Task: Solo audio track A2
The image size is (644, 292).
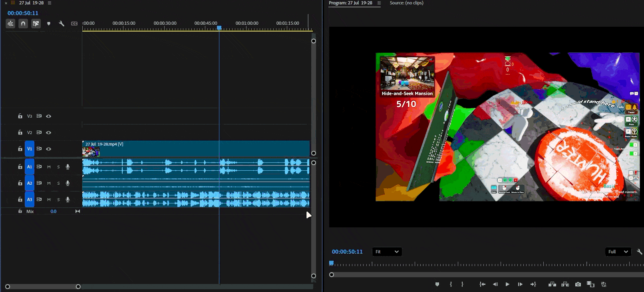Action: click(58, 183)
